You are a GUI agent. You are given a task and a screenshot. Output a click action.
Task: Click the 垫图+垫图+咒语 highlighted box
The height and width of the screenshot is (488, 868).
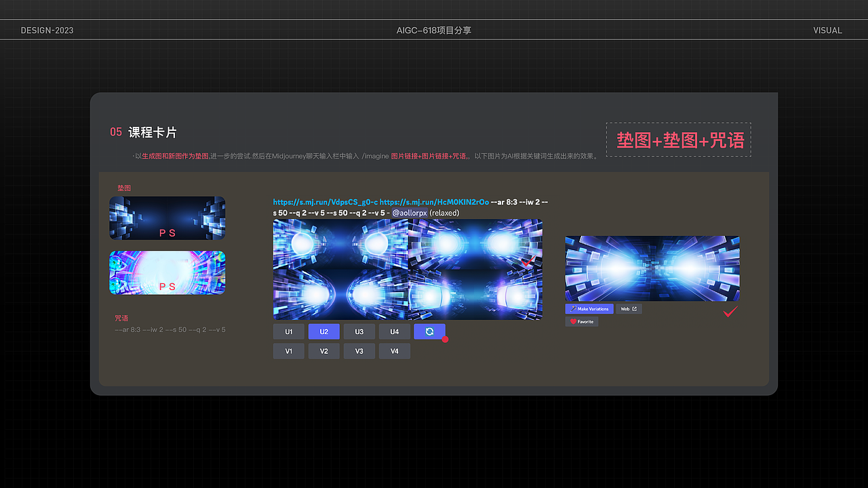tap(678, 140)
